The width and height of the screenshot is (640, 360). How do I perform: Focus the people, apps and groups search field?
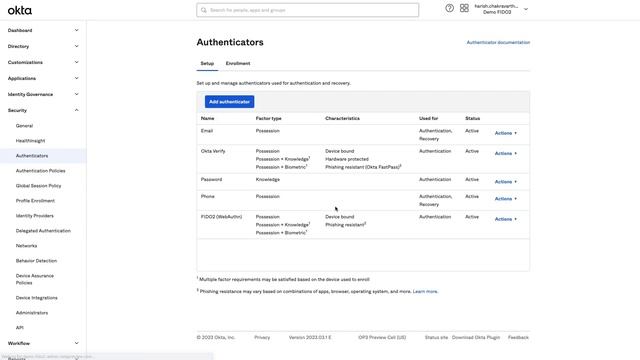coord(307,10)
